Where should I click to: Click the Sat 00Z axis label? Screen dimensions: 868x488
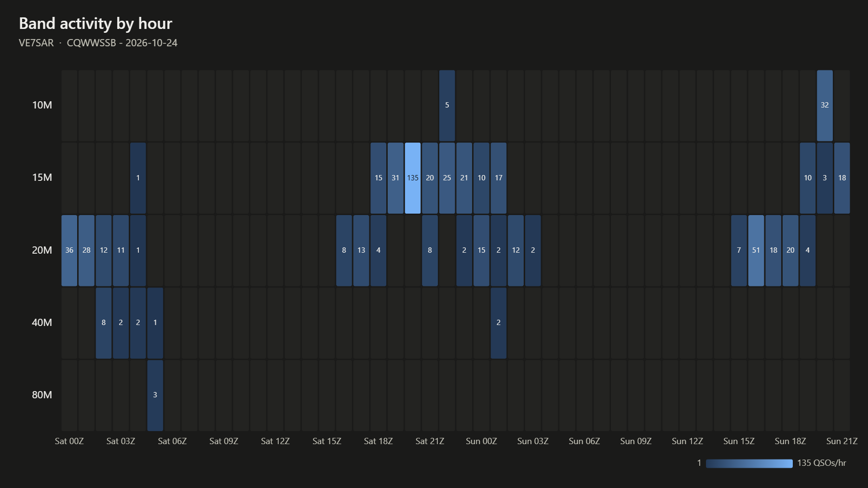(x=69, y=441)
